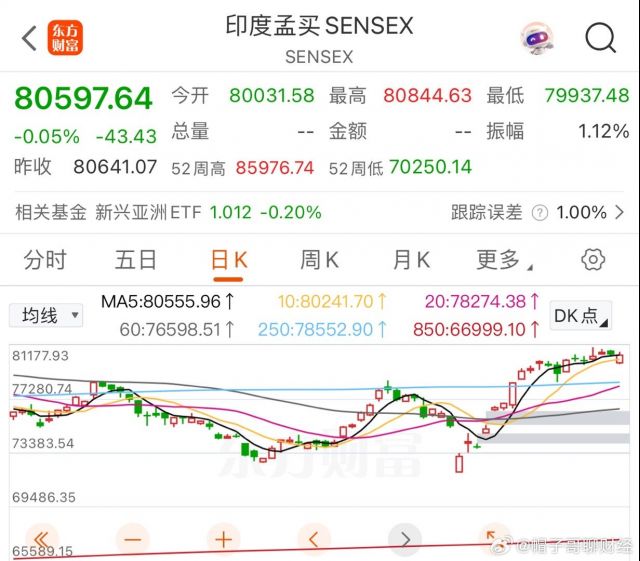
Task: Tap the ETF change -0.20%
Action: 291,213
